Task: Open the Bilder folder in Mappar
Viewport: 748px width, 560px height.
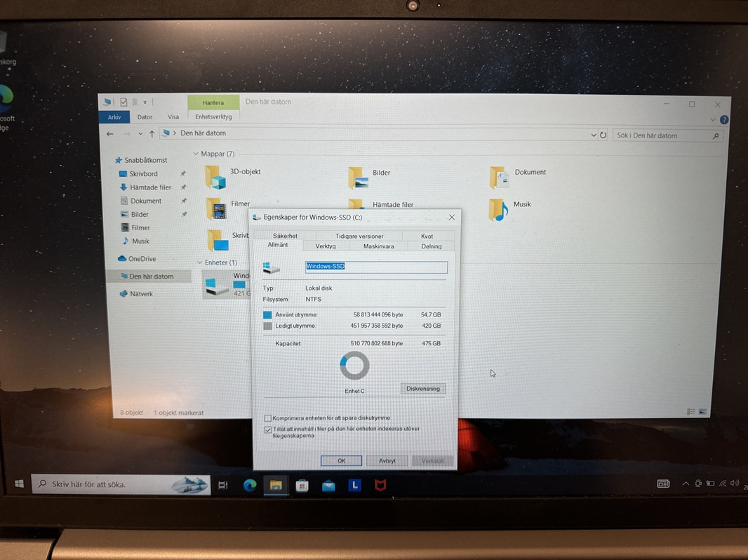Action: 359,178
